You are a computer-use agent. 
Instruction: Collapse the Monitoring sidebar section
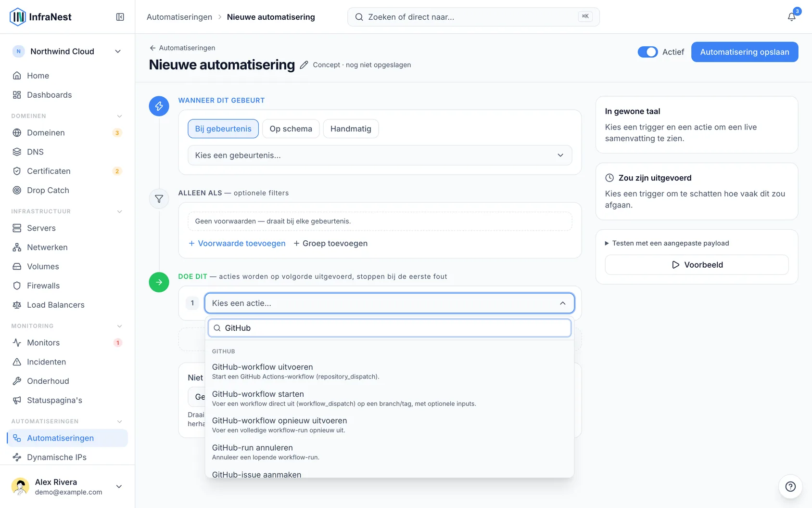pyautogui.click(x=119, y=326)
